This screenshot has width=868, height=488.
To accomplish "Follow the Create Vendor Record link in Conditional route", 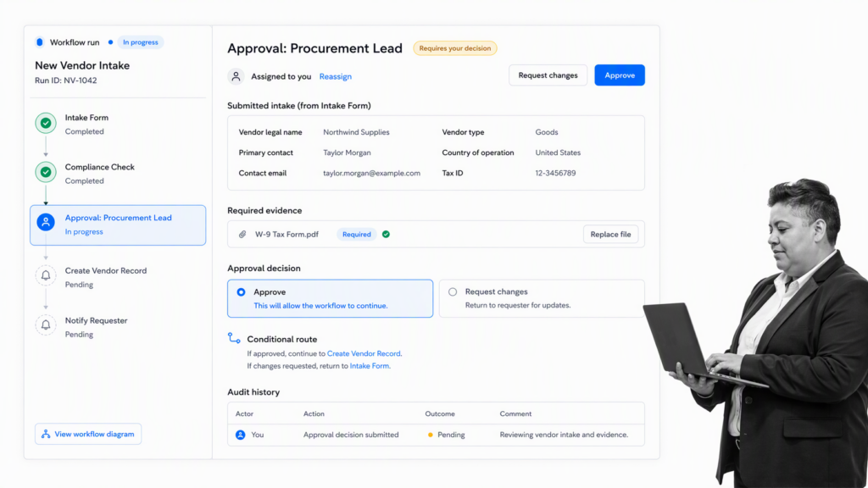I will point(364,353).
